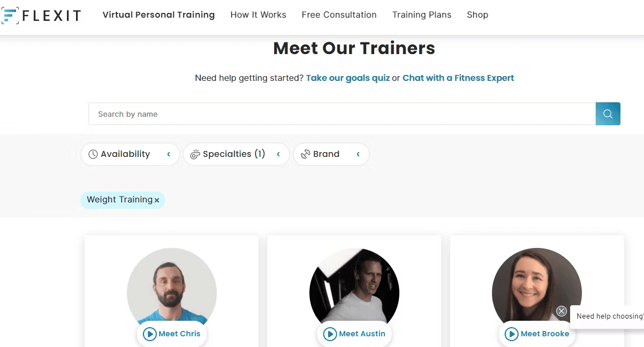
Task: Open the Training Plans menu item
Action: (x=422, y=15)
